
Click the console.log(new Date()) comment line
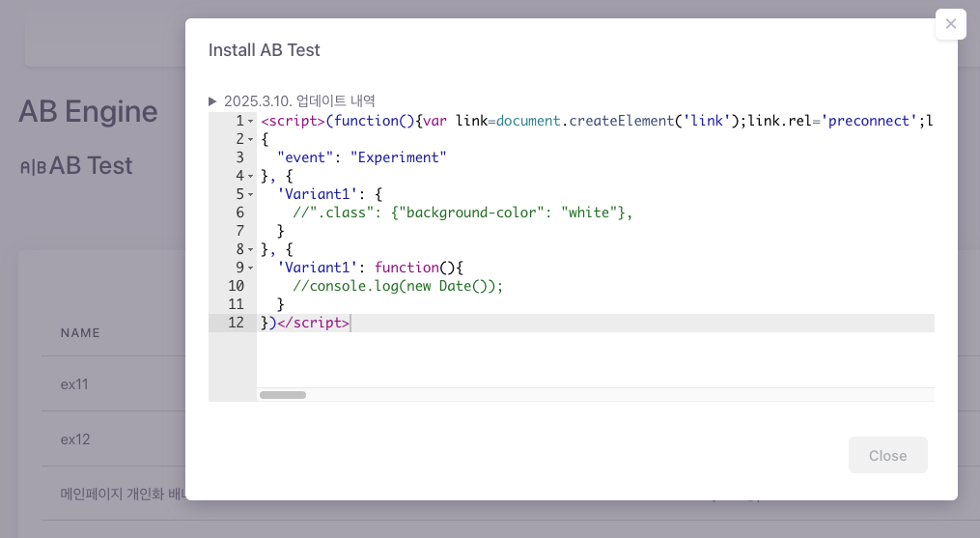pos(398,286)
